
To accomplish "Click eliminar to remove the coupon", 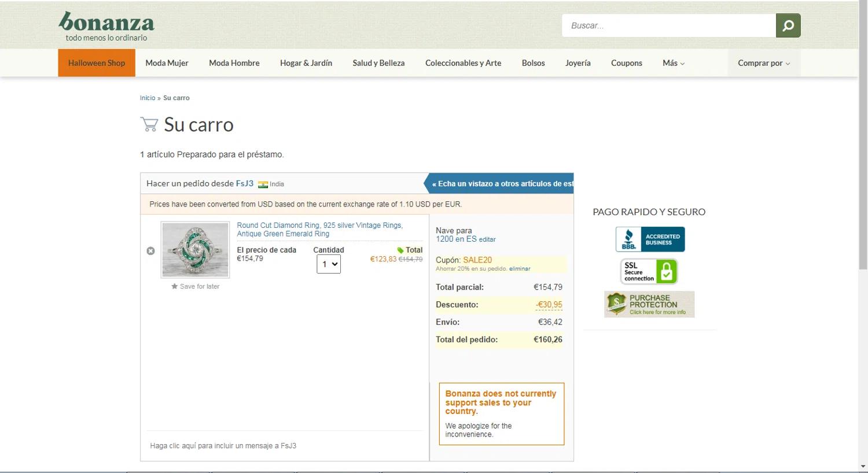I will [520, 269].
